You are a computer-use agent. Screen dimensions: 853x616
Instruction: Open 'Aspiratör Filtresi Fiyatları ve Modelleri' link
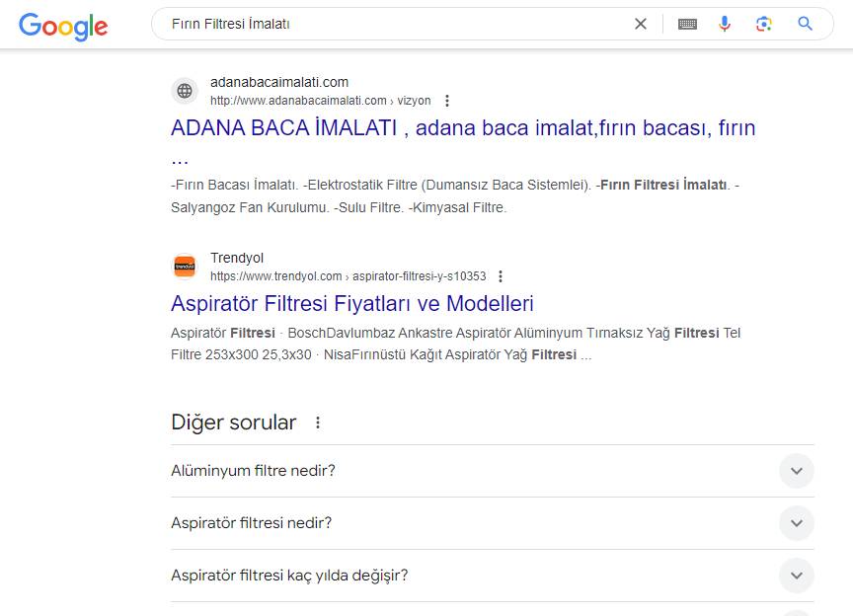(351, 303)
